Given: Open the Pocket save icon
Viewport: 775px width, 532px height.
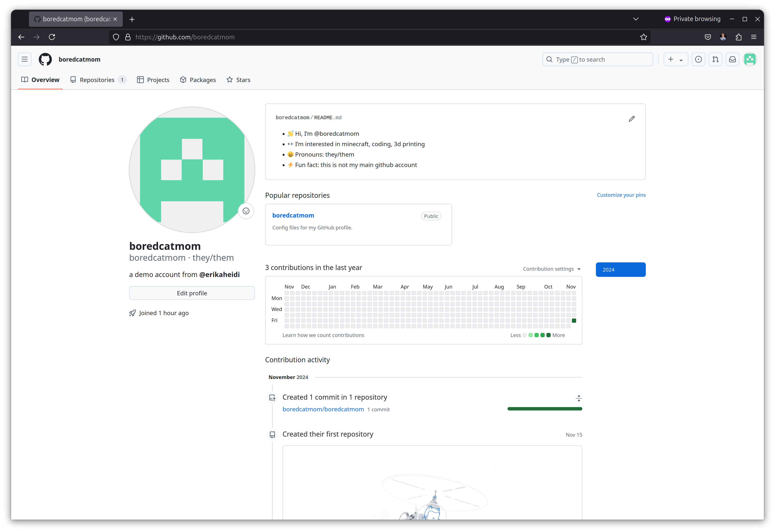Looking at the screenshot, I should click(x=708, y=37).
